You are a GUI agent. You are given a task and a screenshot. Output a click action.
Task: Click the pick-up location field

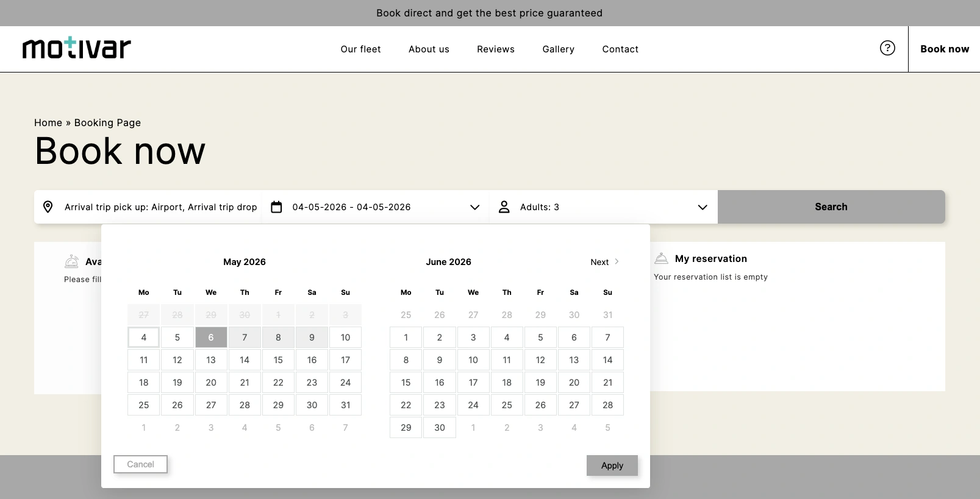coord(148,207)
